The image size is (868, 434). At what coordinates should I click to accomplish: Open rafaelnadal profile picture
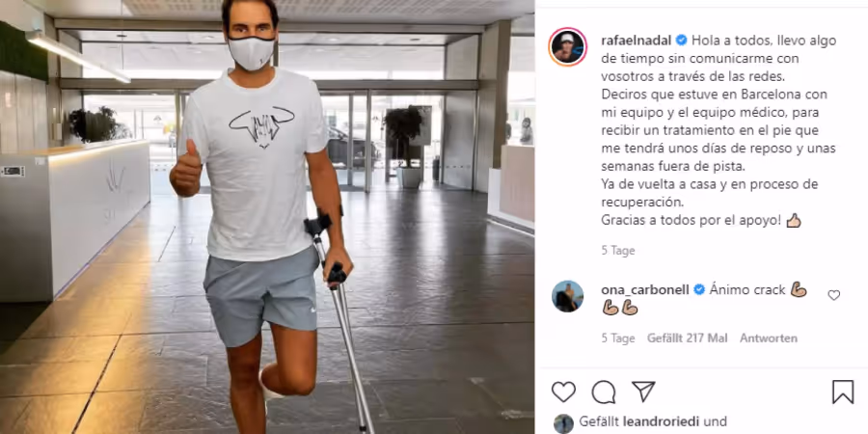click(567, 46)
